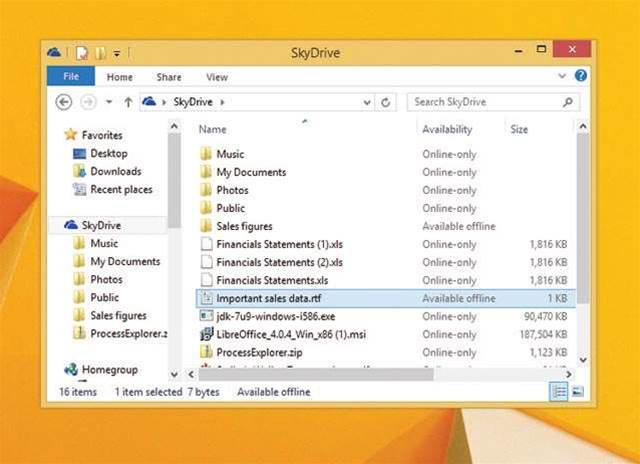The width and height of the screenshot is (640, 464).
Task: Select Sales figures folder icon in file list
Action: click(206, 226)
